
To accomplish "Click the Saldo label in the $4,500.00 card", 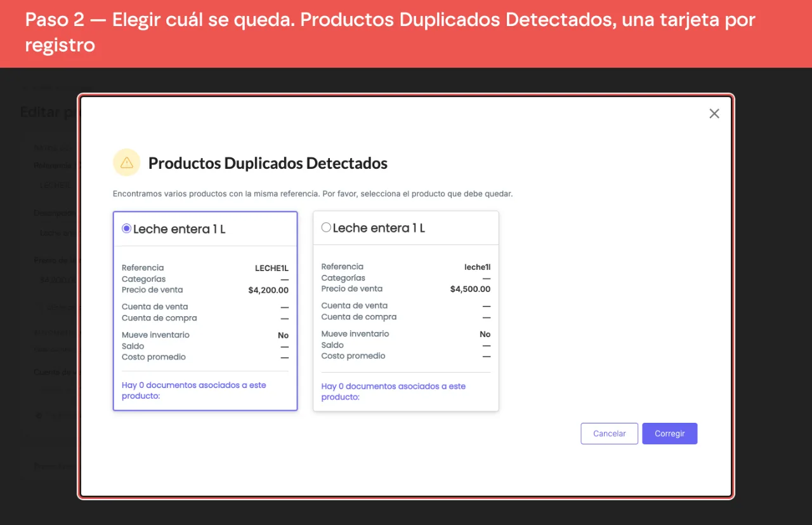I will pos(332,345).
